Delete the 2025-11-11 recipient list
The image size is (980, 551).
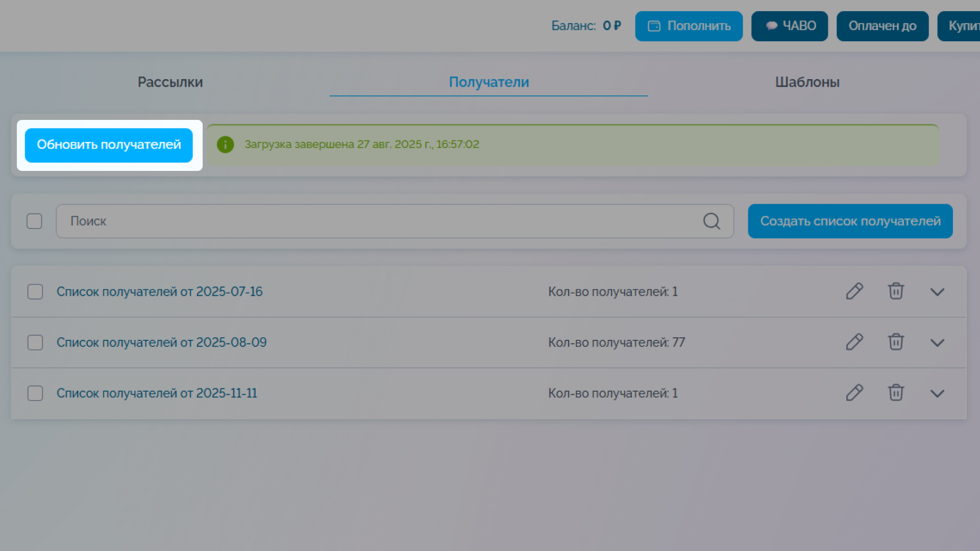coord(896,393)
